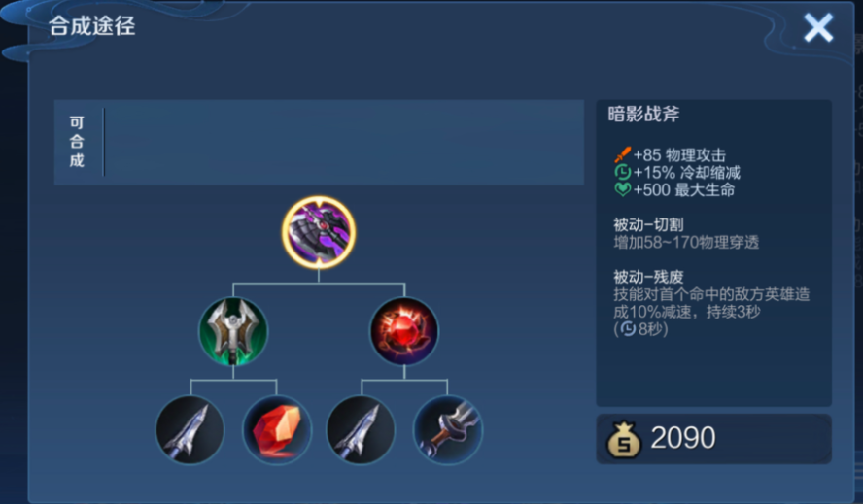The image size is (863, 504).
Task: Close the 合成途径 panel with the X
Action: [818, 27]
